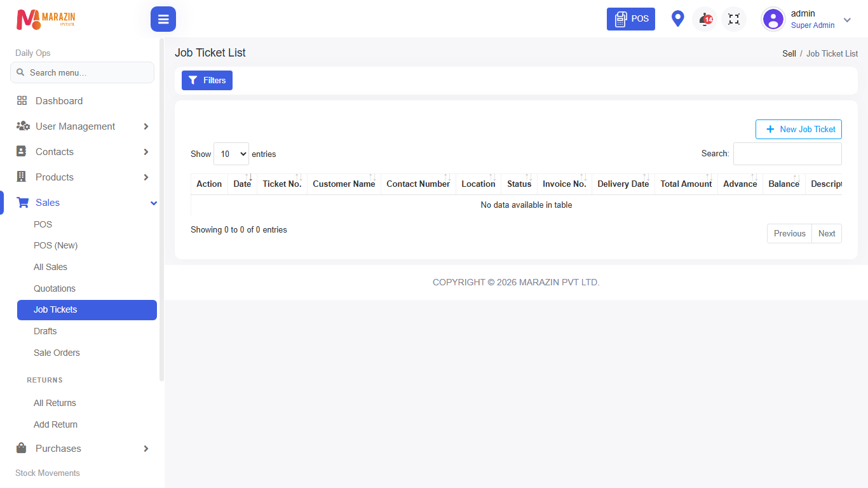Expand the Purchases submenu chevron
Screen dimensions: 868x488
tap(146, 449)
